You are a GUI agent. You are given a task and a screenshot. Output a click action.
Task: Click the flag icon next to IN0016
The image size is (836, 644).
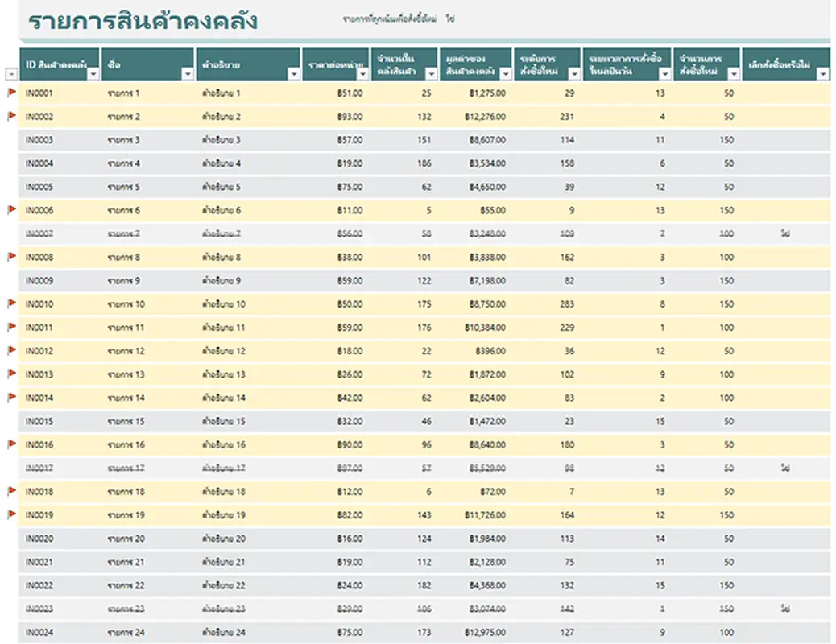pos(11,444)
